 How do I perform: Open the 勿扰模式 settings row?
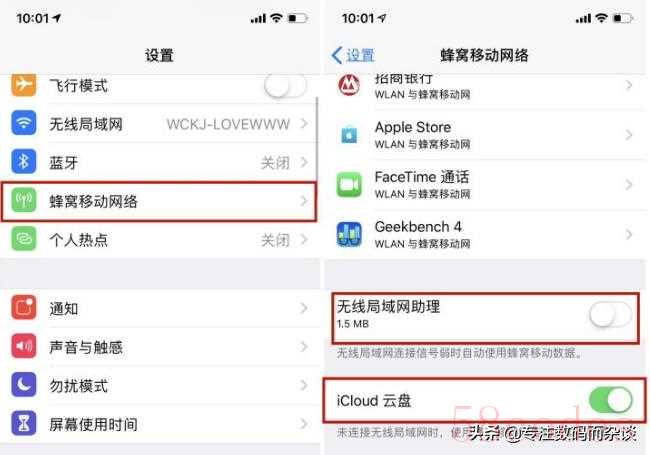[159, 385]
